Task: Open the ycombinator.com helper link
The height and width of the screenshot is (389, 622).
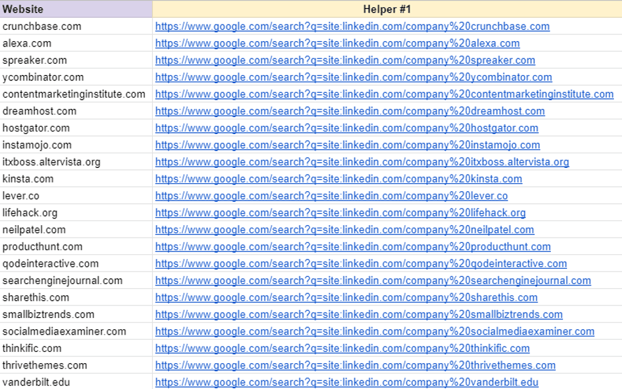Action: pos(353,77)
